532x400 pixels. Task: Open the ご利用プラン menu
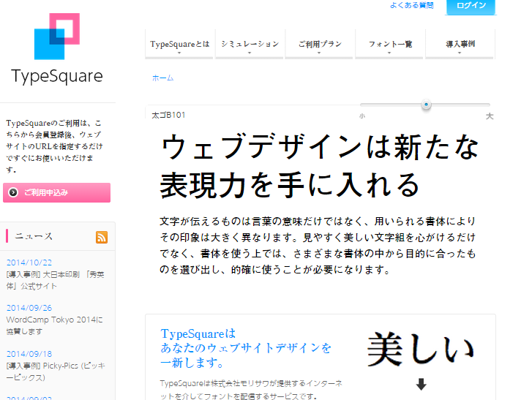click(x=320, y=44)
